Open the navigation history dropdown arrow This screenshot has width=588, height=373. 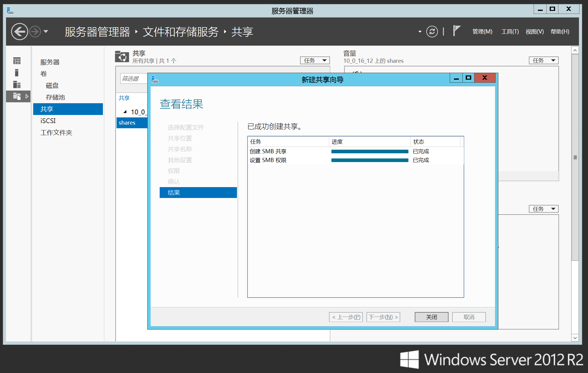(x=46, y=31)
